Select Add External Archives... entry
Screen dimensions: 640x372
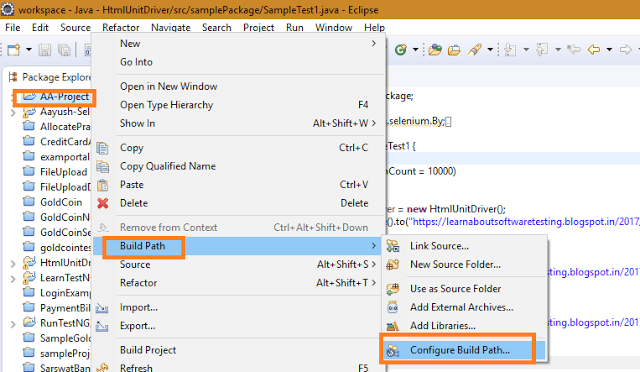click(x=465, y=307)
